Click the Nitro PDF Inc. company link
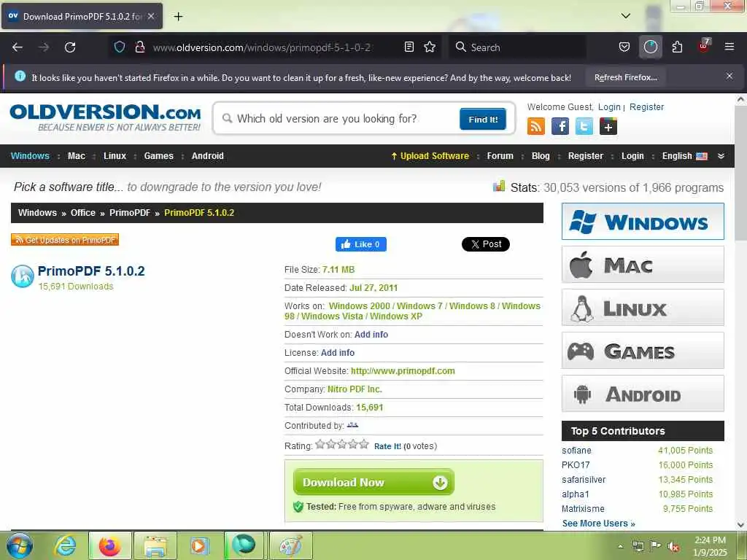The width and height of the screenshot is (747, 560). pos(355,389)
